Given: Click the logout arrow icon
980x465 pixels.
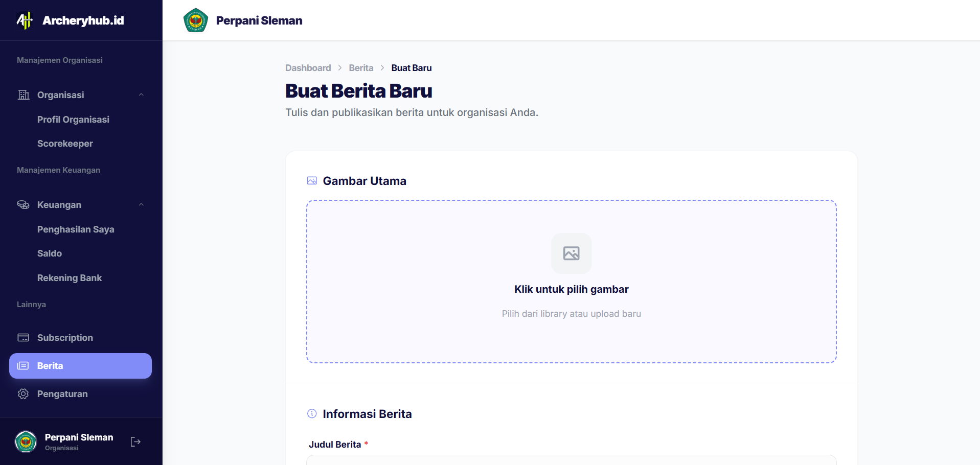Looking at the screenshot, I should pos(135,441).
